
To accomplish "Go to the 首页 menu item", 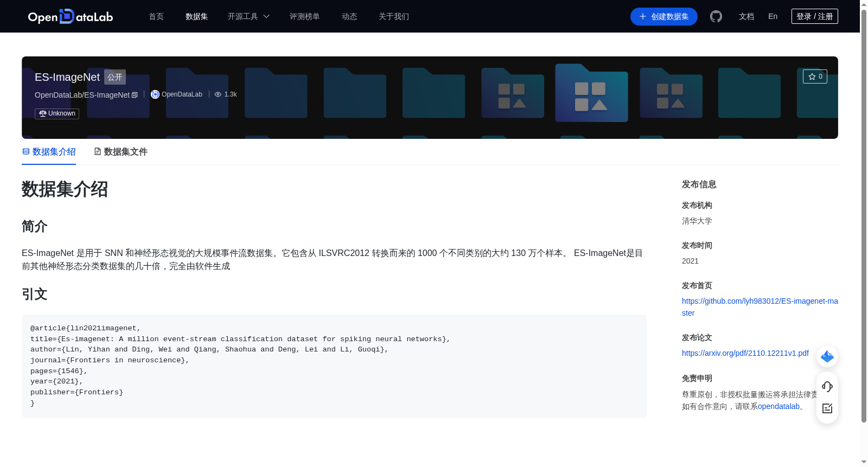I will coord(156,16).
